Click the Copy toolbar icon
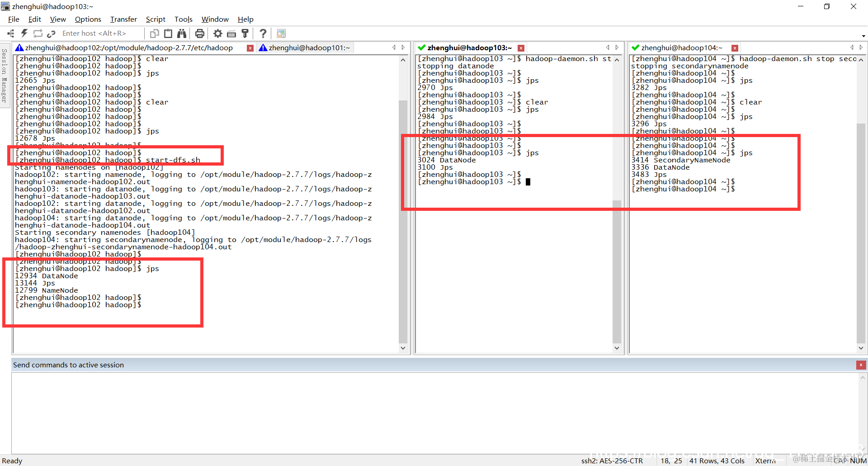The image size is (868, 466). [x=155, y=33]
